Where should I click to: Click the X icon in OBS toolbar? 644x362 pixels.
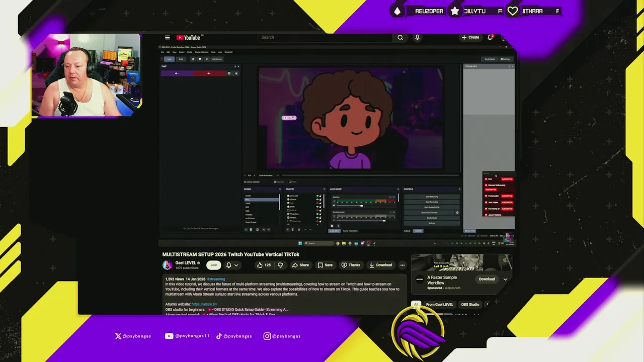[193, 59]
